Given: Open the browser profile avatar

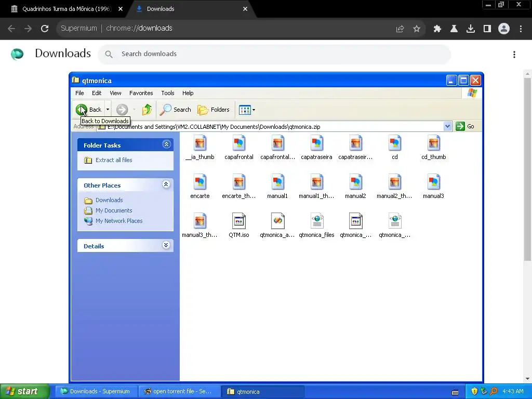Looking at the screenshot, I should (x=504, y=29).
